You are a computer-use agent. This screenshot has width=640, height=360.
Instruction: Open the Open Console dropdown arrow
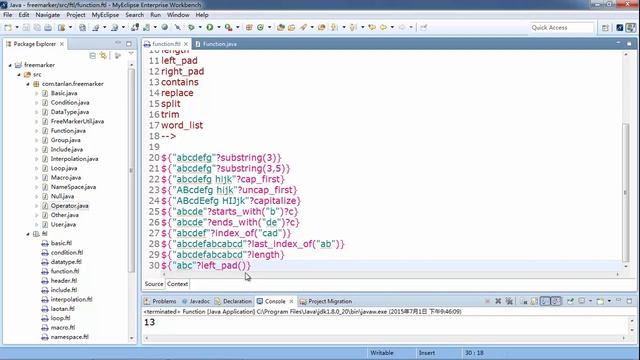coord(609,301)
